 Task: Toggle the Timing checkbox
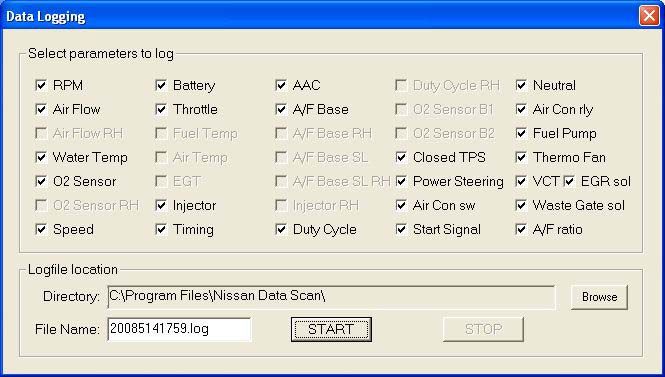pos(161,229)
